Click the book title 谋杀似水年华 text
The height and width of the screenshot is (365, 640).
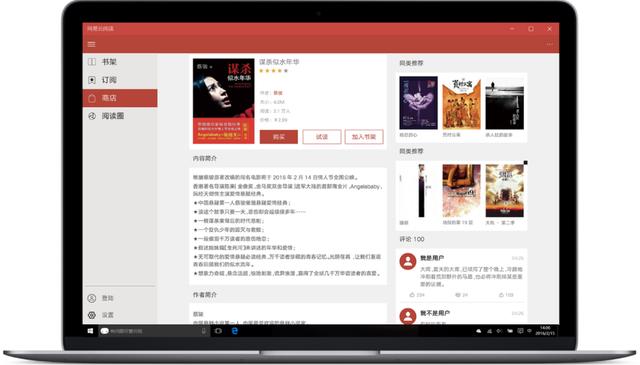(279, 62)
